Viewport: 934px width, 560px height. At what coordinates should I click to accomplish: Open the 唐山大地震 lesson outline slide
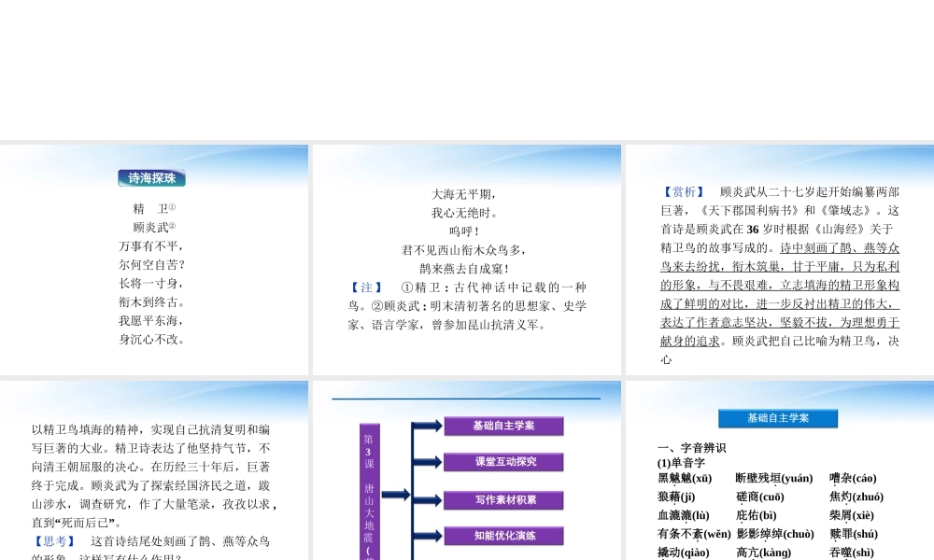tap(467, 470)
